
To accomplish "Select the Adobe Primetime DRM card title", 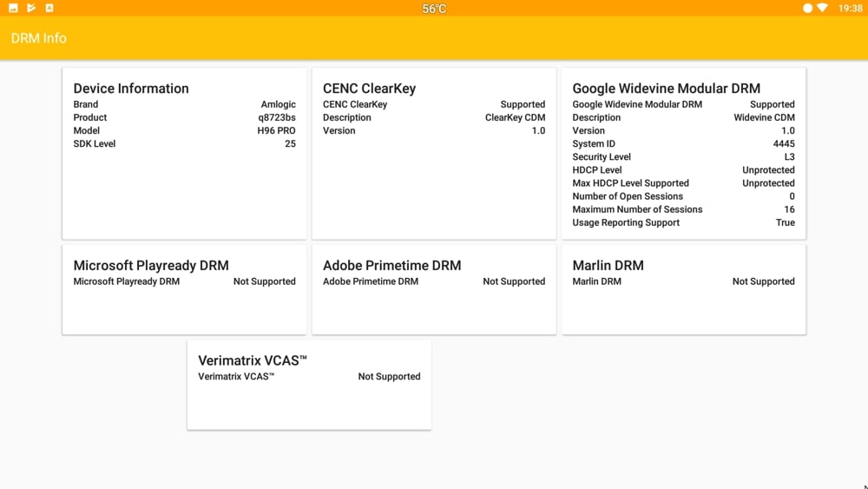I will (x=391, y=266).
